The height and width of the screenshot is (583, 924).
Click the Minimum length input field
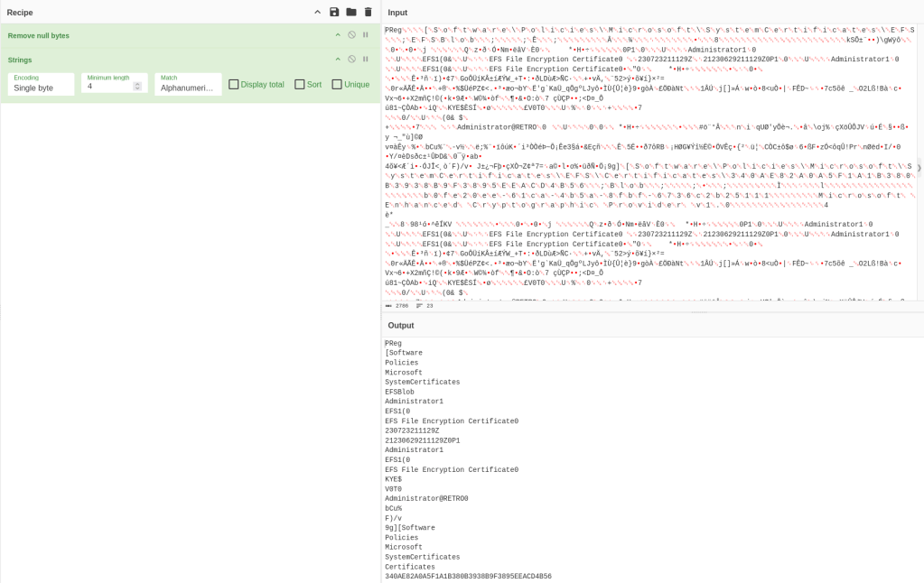[x=107, y=88]
